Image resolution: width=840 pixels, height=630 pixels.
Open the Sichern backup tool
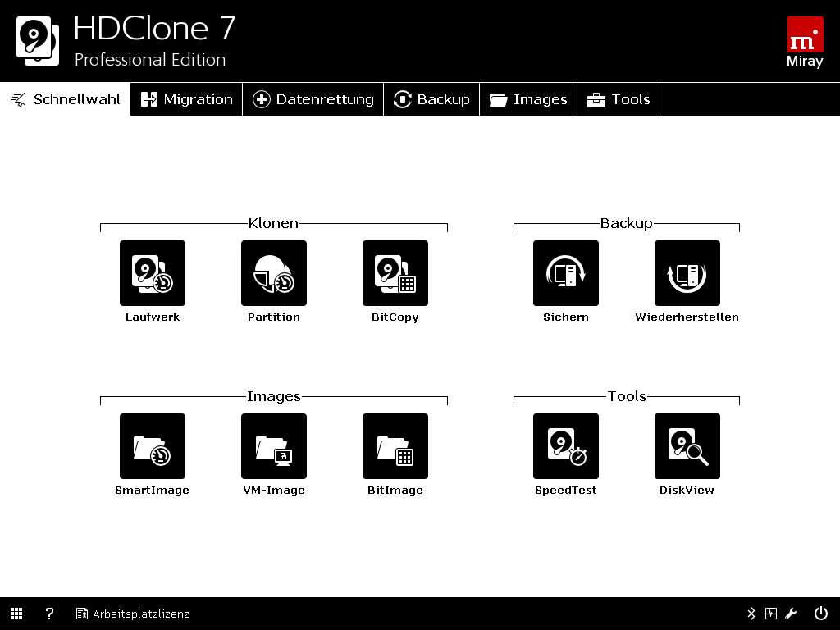[565, 273]
